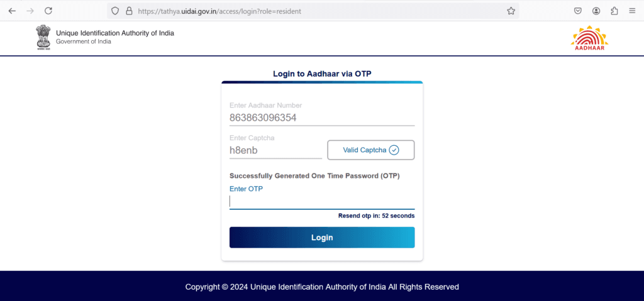
Task: View site security via the padlock icon
Action: click(129, 11)
